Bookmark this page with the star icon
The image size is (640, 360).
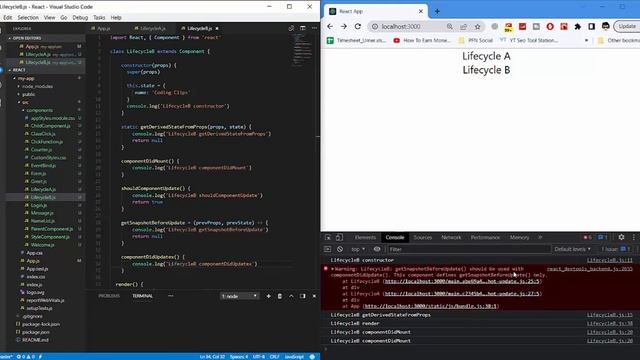point(477,27)
